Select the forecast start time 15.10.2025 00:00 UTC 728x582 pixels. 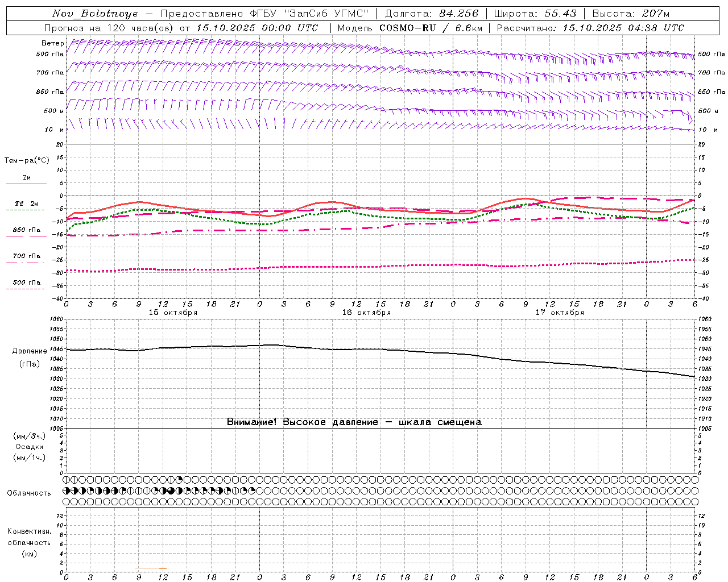click(257, 28)
